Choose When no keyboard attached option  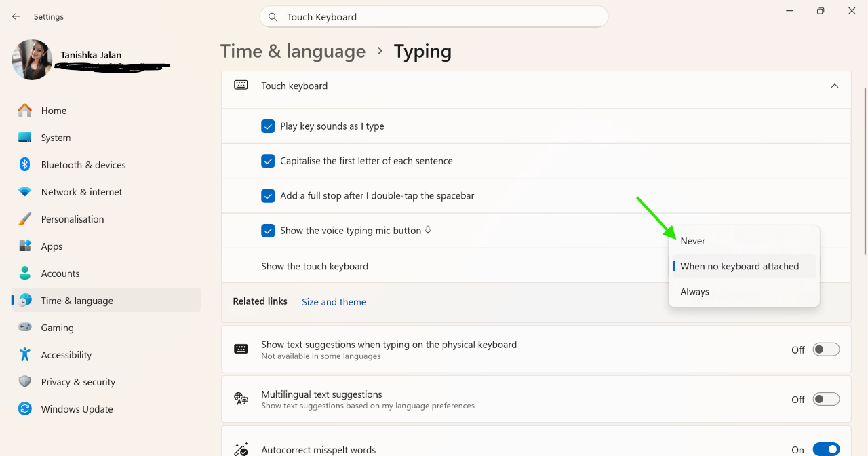[x=744, y=266]
